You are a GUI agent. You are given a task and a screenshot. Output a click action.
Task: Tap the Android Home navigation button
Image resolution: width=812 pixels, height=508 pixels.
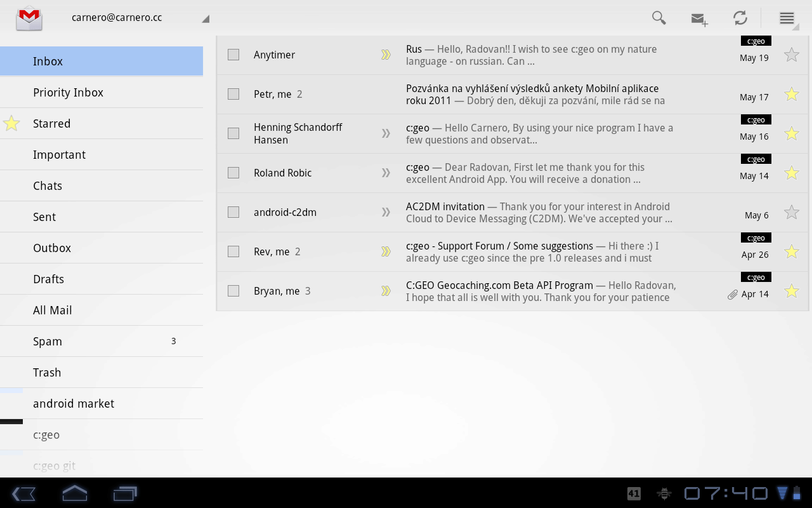pyautogui.click(x=74, y=493)
